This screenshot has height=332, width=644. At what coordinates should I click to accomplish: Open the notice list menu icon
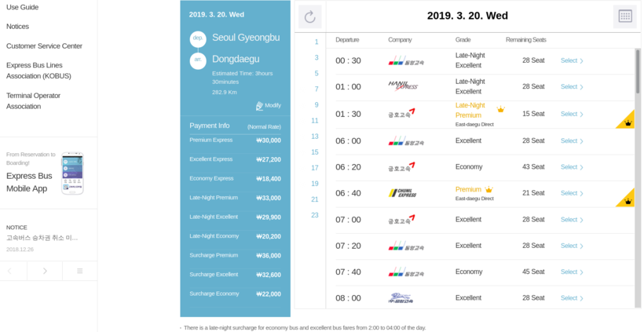coord(79,271)
